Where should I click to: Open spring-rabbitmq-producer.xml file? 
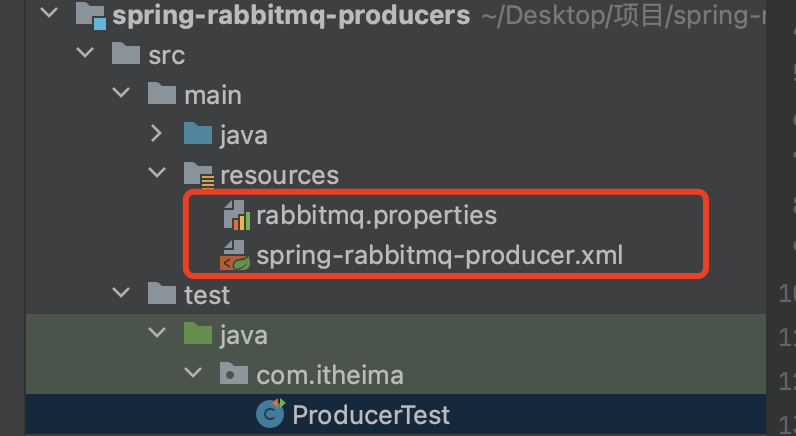click(439, 255)
